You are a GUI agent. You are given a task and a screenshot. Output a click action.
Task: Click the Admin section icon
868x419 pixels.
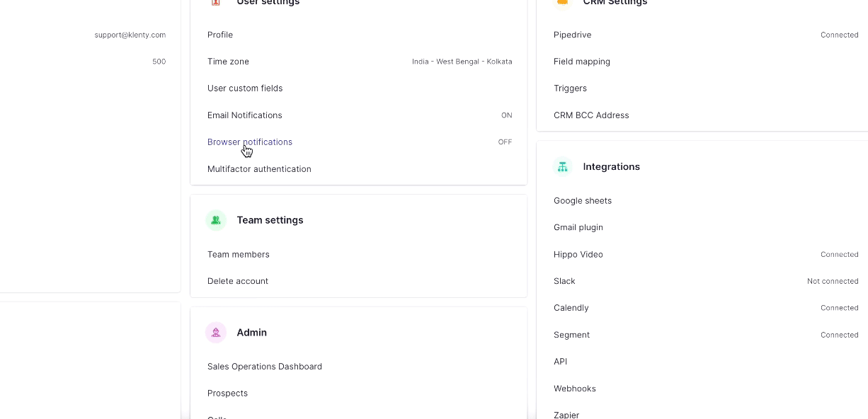(216, 333)
